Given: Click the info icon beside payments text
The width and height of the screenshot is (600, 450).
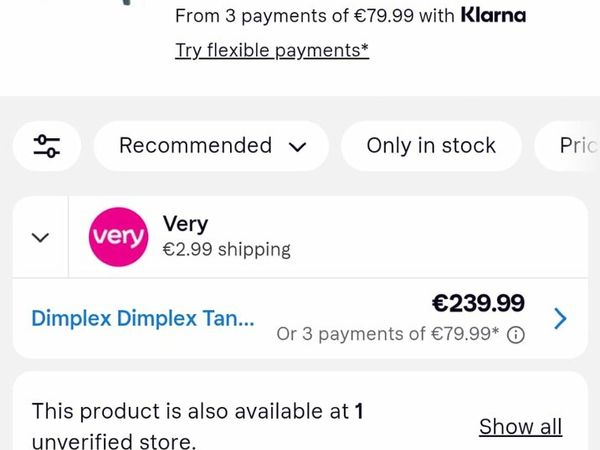Looking at the screenshot, I should (515, 335).
